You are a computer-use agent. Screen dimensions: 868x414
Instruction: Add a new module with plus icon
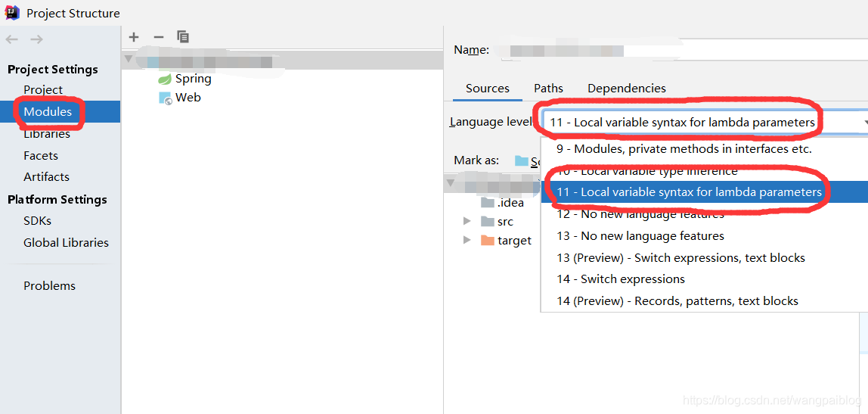point(133,37)
